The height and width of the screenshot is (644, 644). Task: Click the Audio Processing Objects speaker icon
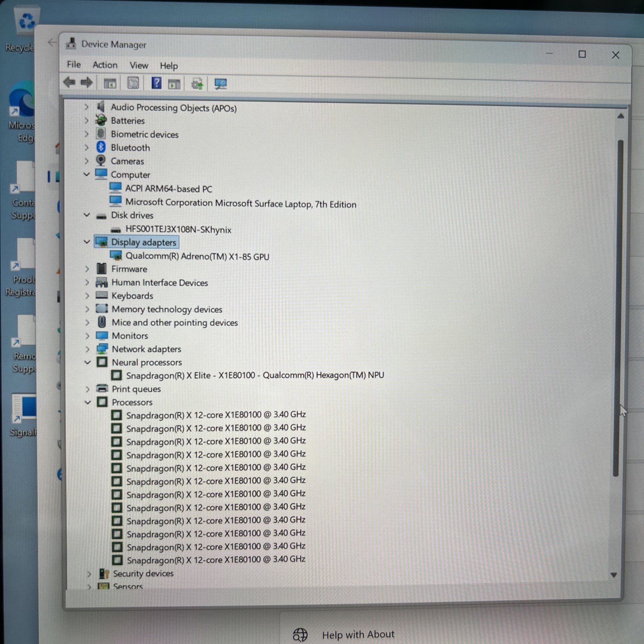coord(101,106)
